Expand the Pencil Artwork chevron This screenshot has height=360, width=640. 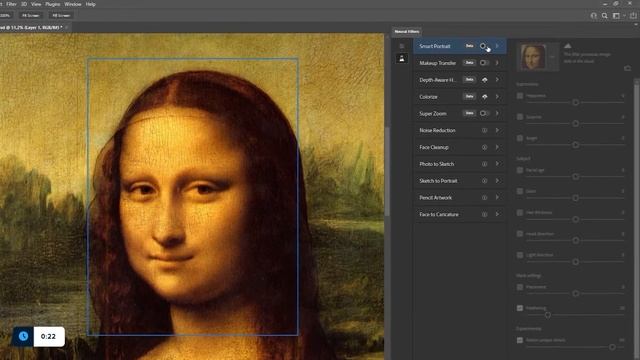[x=497, y=197]
